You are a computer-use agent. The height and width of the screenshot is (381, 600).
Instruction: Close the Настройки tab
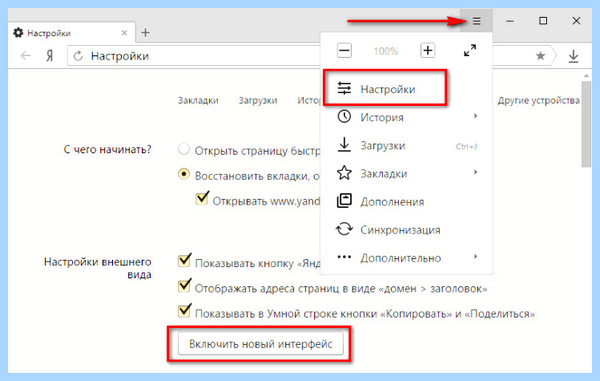pos(124,33)
